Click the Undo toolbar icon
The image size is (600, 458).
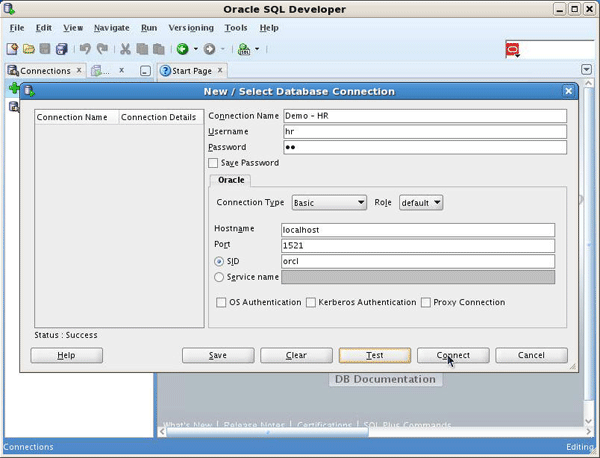click(85, 49)
